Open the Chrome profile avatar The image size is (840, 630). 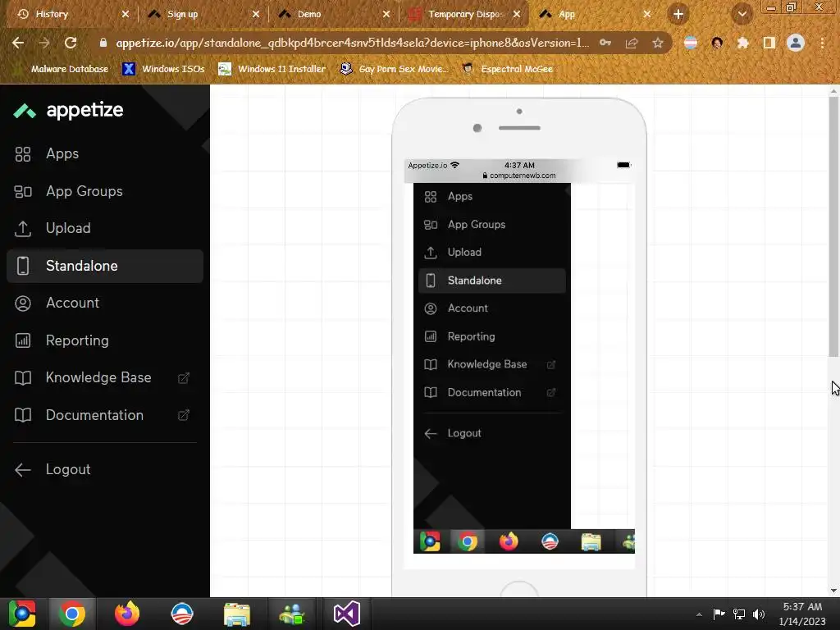click(x=796, y=43)
